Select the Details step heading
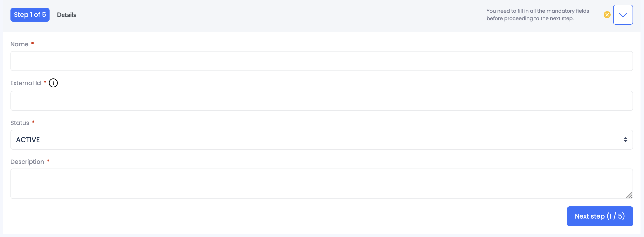This screenshot has width=644, height=237. tap(66, 15)
